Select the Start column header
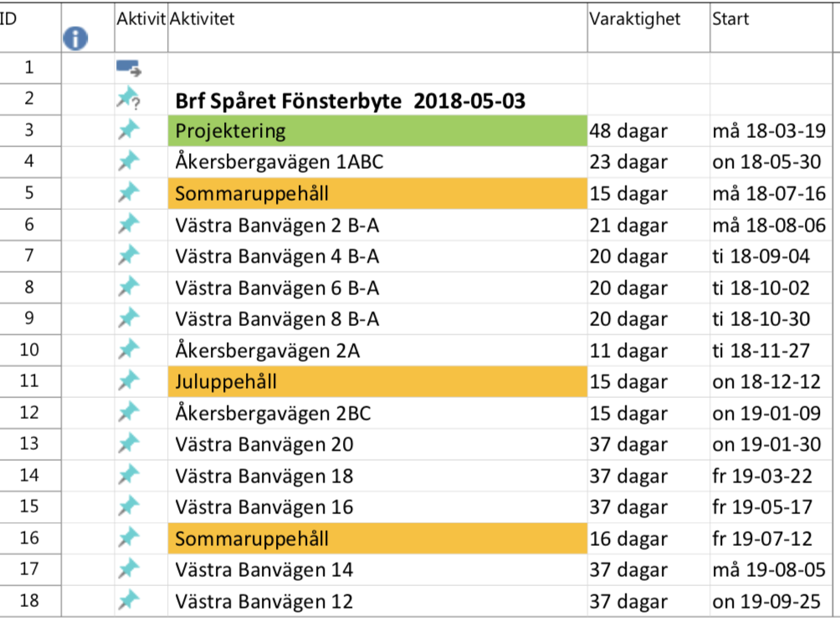The image size is (840, 627). click(x=730, y=19)
